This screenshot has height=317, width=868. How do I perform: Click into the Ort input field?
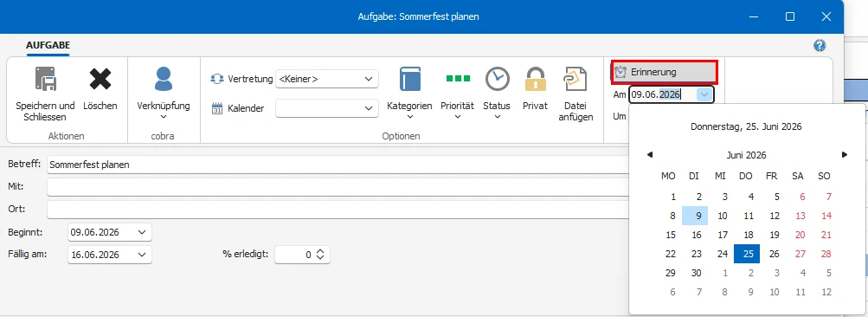[x=338, y=210]
